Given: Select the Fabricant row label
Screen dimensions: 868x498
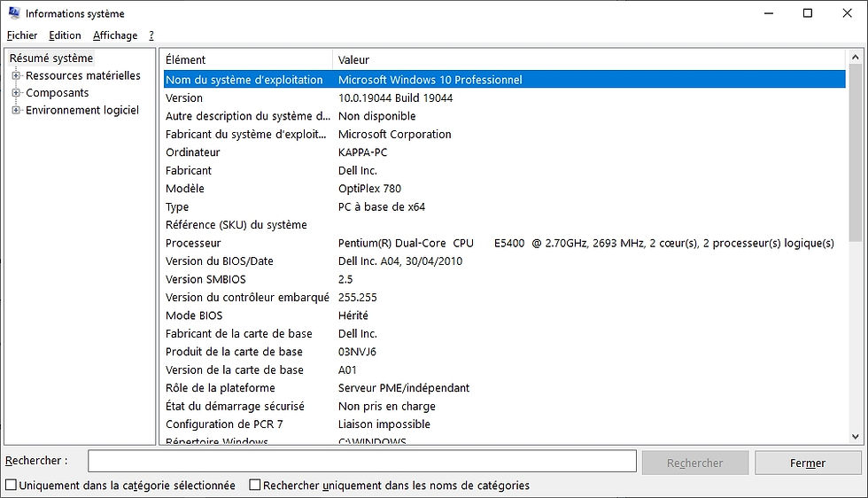Looking at the screenshot, I should pos(188,171).
